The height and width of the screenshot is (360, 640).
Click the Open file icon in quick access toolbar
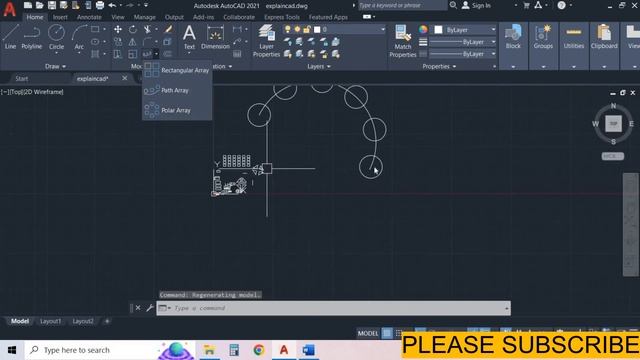pyautogui.click(x=40, y=5)
